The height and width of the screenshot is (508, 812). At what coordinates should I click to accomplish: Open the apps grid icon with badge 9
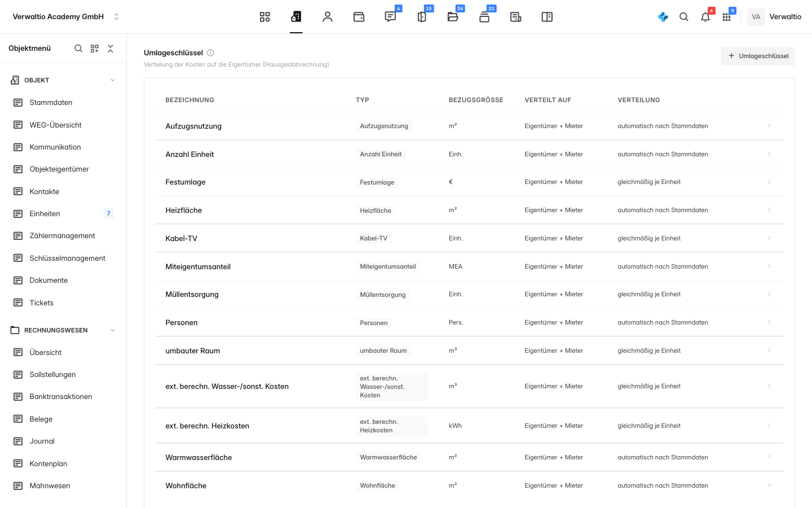(x=726, y=17)
